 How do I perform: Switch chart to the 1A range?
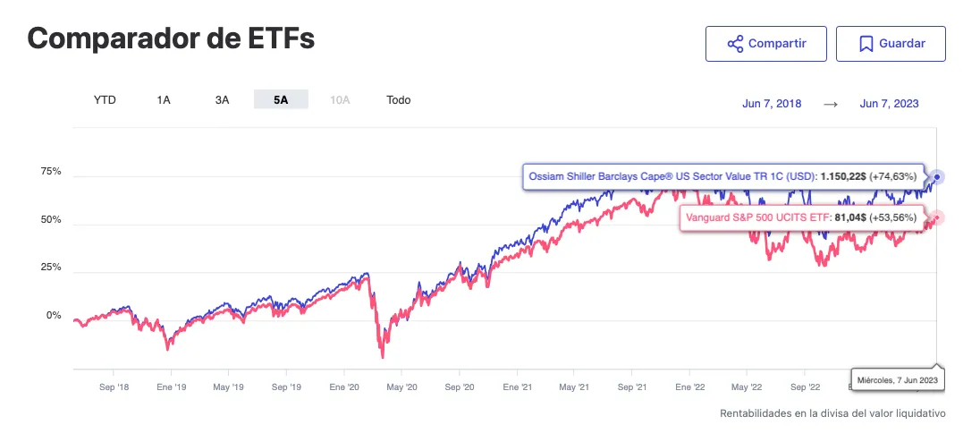click(x=164, y=100)
